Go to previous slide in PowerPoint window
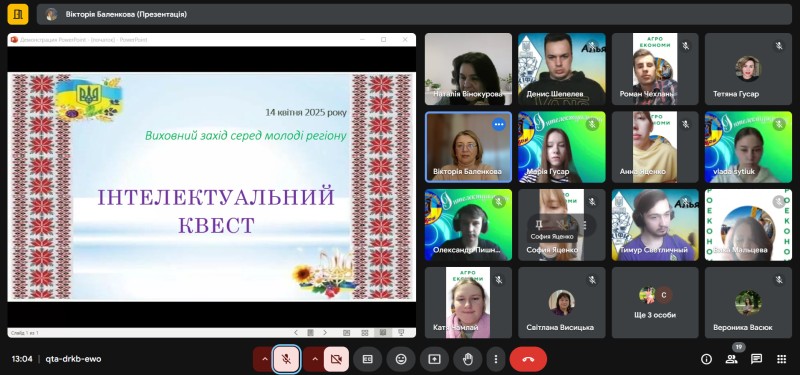Viewport: 800px width, 375px height. pyautogui.click(x=296, y=333)
